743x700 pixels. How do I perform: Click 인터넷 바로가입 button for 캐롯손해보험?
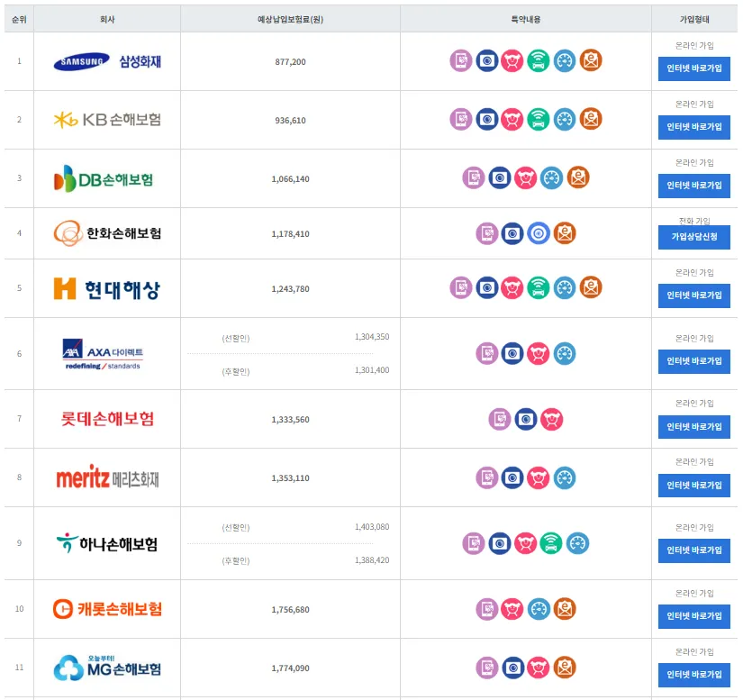[x=693, y=616]
